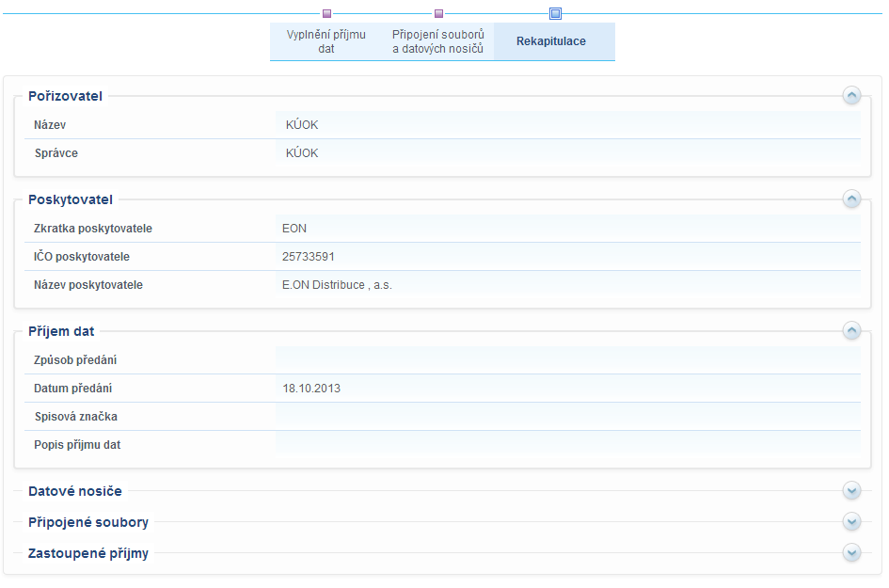This screenshot has height=588, width=889.
Task: Collapse the Pořizovatel section with its chevron
Action: point(851,95)
